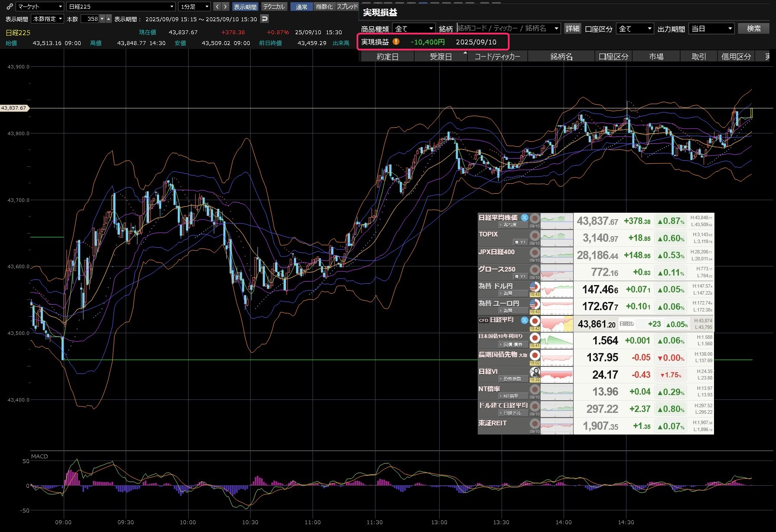Click the dimmed flag icon on 東証REIT row
The height and width of the screenshot is (532, 776).
point(535,424)
